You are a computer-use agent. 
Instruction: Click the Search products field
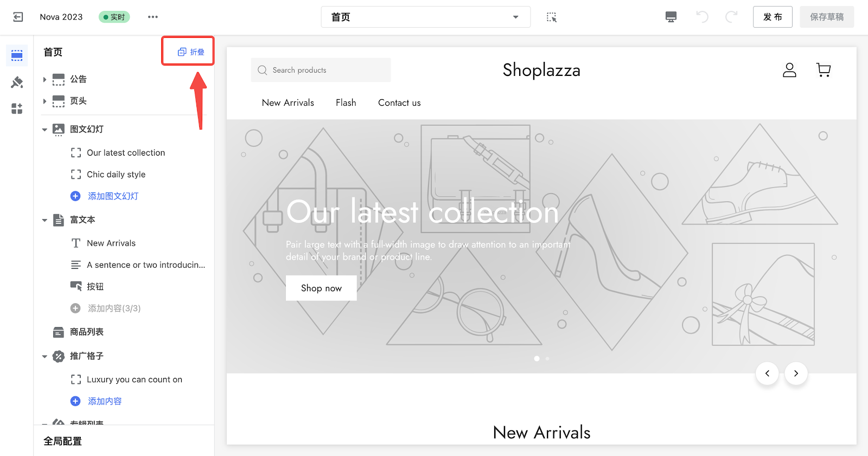pos(321,70)
